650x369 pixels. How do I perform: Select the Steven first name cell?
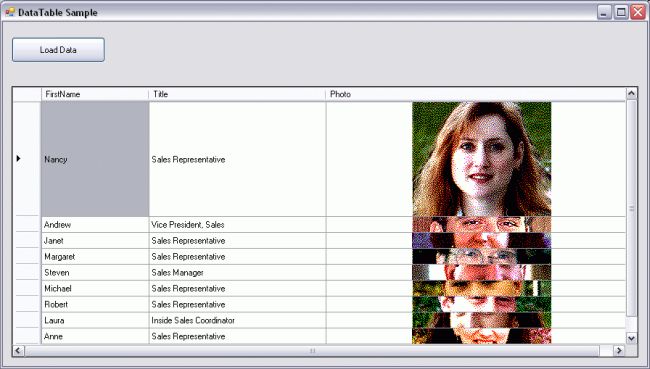(x=95, y=273)
